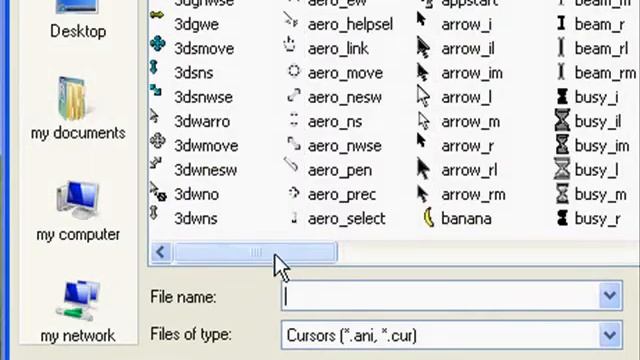640x360 pixels.
Task: Select the arrow_rl black arrow icon
Action: point(423,169)
